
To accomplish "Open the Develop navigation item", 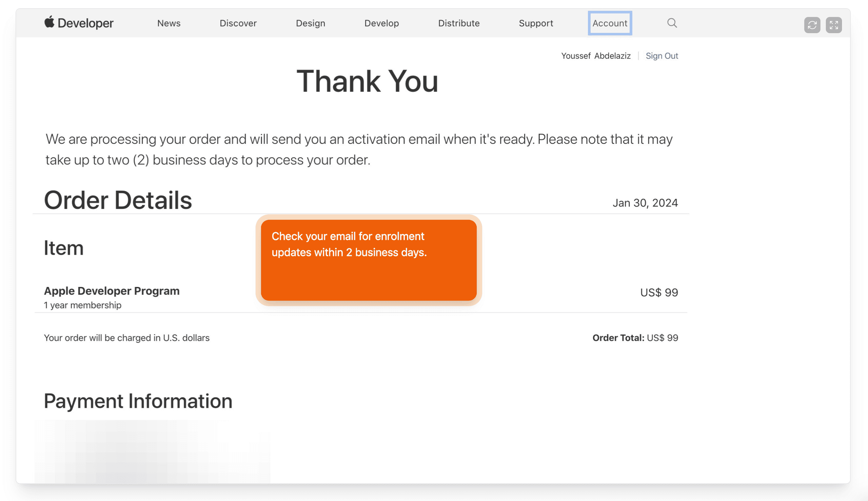I will [381, 23].
